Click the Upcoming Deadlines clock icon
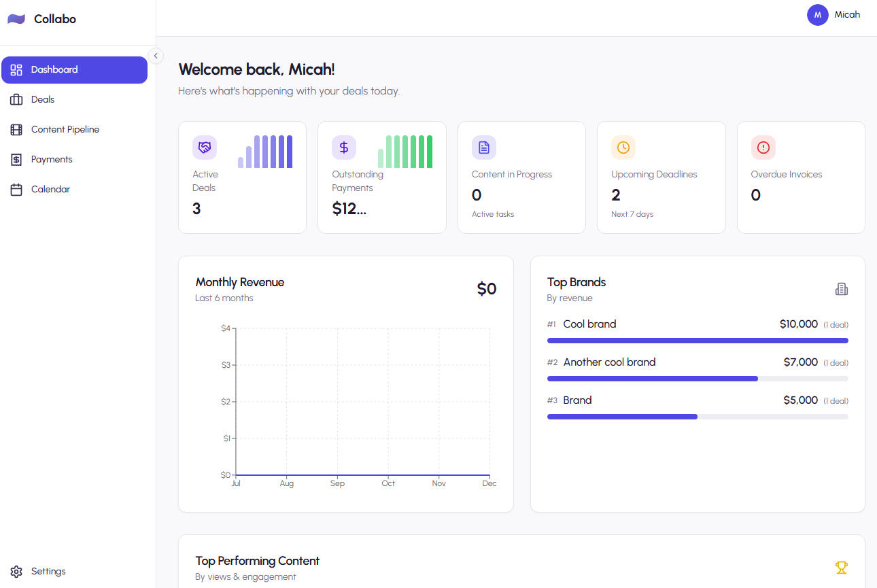Image resolution: width=877 pixels, height=588 pixels. pyautogui.click(x=623, y=148)
